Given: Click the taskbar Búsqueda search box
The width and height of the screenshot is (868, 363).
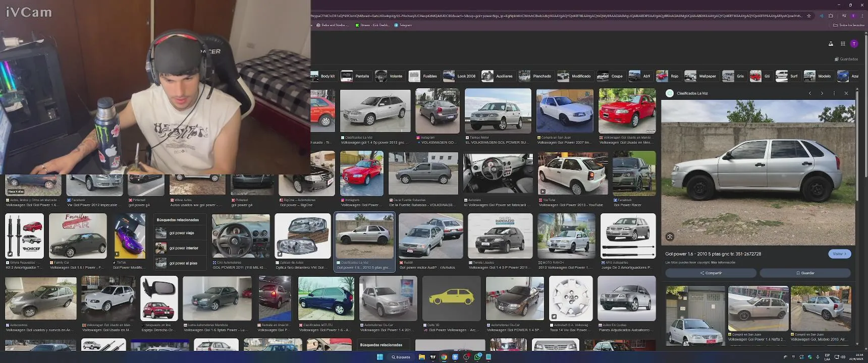Looking at the screenshot, I should coord(401,357).
